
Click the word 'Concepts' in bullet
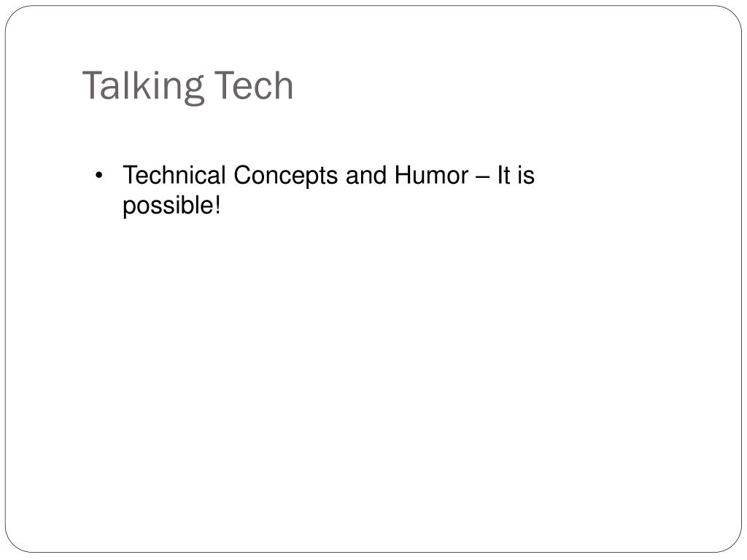(286, 176)
